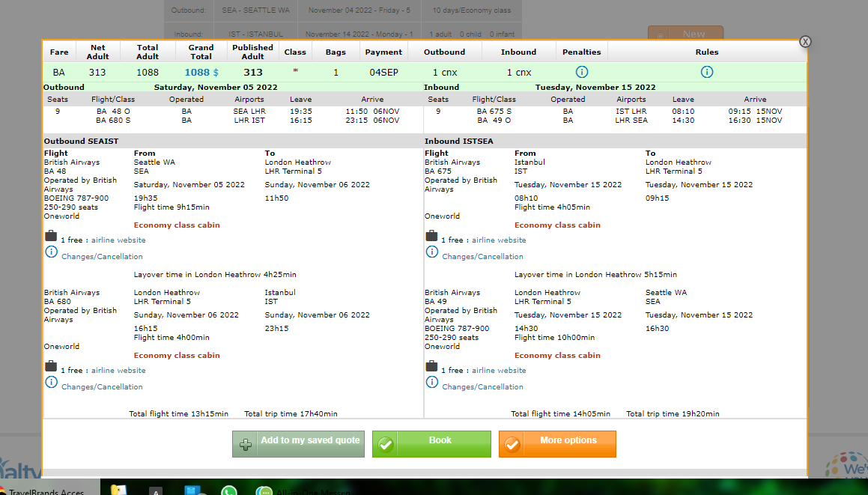The width and height of the screenshot is (868, 495).
Task: Click Add to my saved quote
Action: click(x=298, y=443)
